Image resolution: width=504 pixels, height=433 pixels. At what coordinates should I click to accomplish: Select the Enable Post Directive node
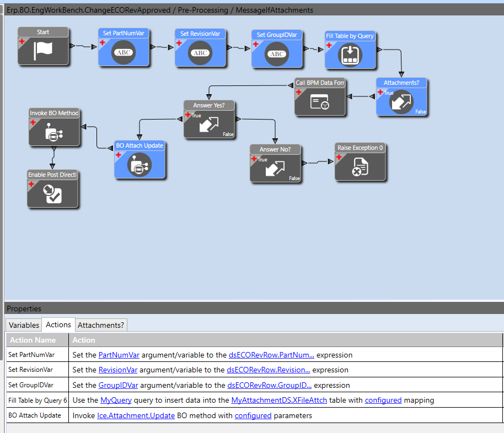[52, 189]
